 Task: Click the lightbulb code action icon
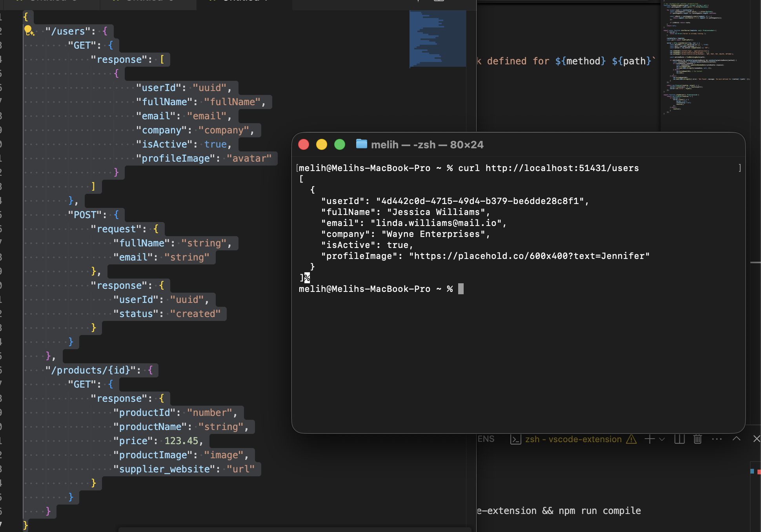pos(29,31)
